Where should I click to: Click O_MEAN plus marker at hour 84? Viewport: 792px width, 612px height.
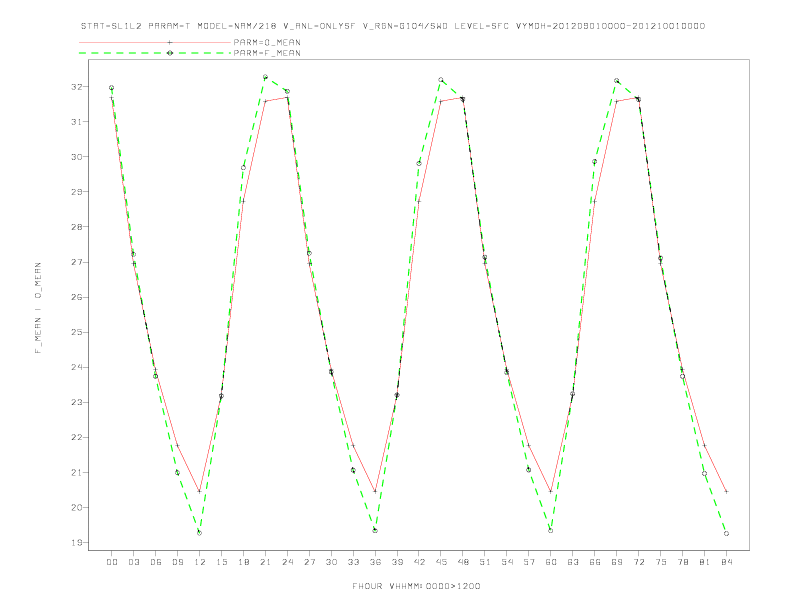(x=726, y=491)
